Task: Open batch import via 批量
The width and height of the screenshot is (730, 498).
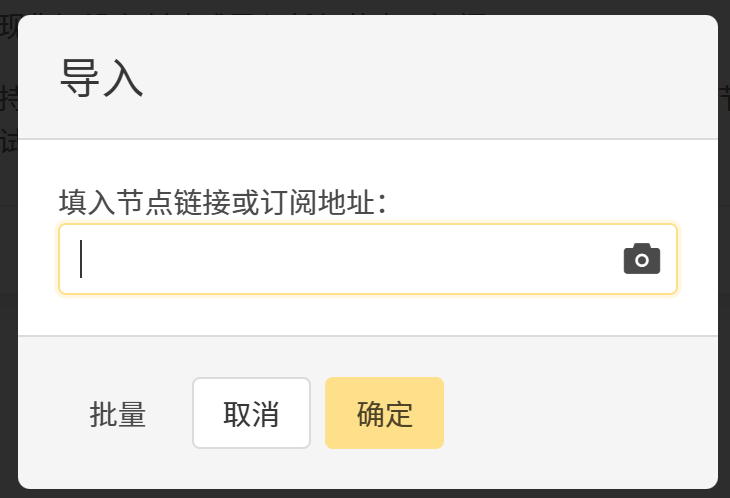Action: (118, 414)
